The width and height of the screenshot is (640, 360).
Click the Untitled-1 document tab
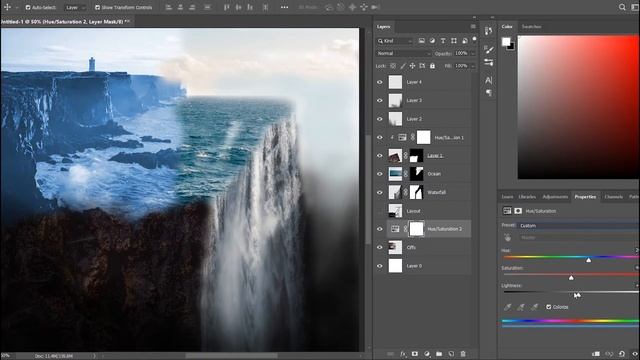click(65, 22)
